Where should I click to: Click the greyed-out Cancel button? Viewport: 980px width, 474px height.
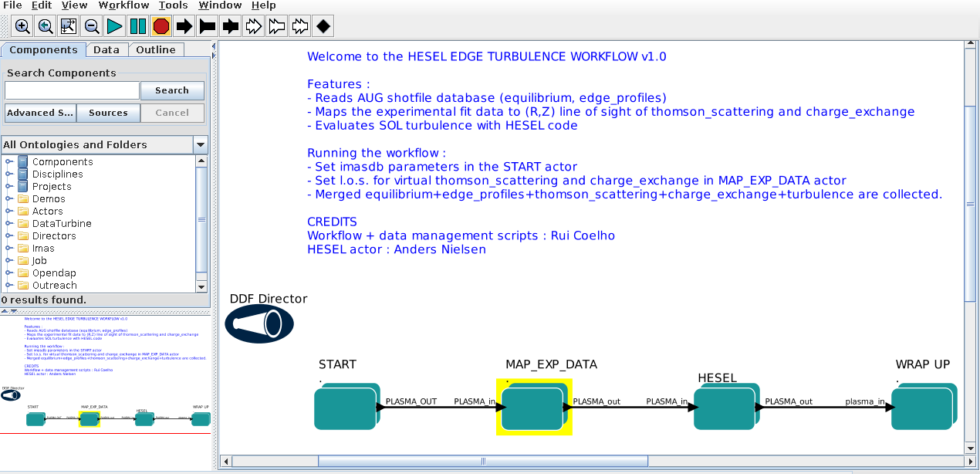click(172, 113)
